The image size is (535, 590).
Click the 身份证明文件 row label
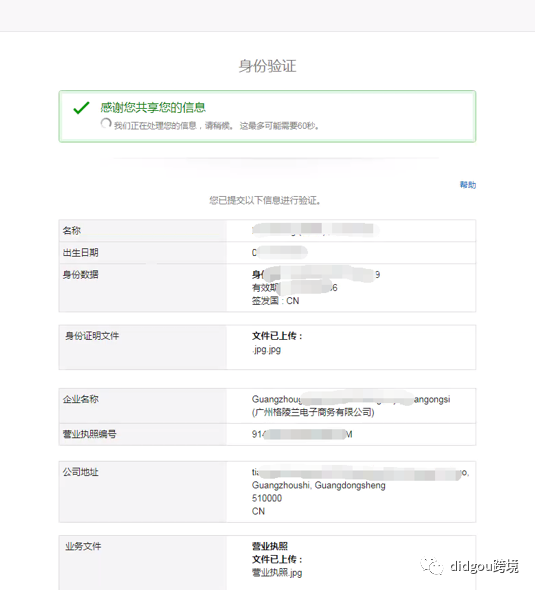[92, 336]
